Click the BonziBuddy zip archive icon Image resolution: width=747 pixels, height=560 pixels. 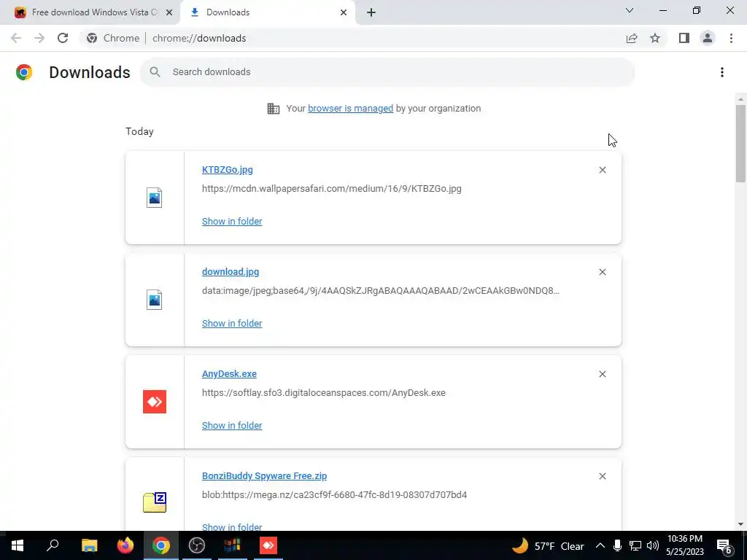point(155,502)
